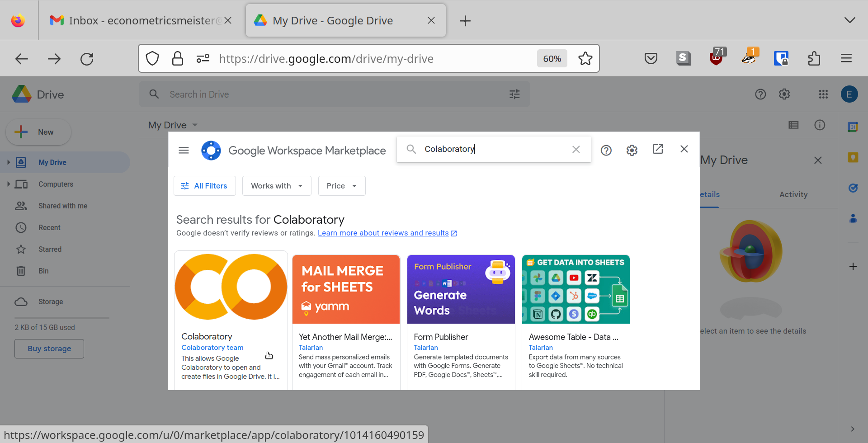Open Recent in Drive sidebar

pos(49,227)
